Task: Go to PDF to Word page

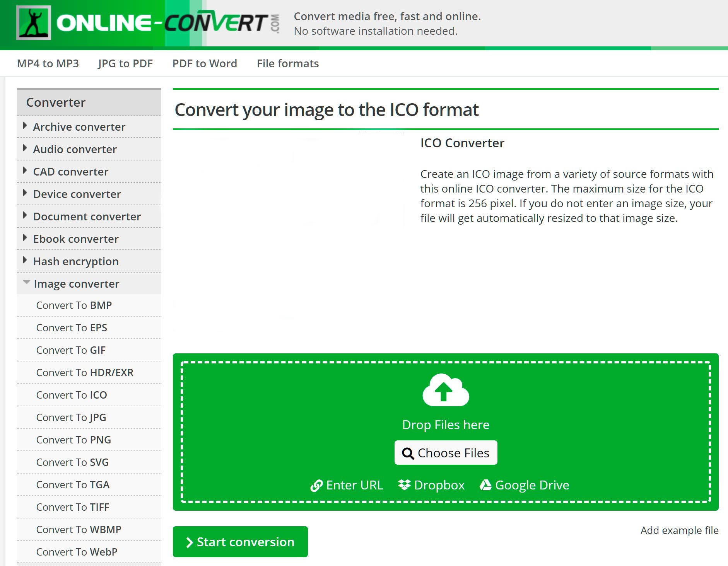Action: 205,63
